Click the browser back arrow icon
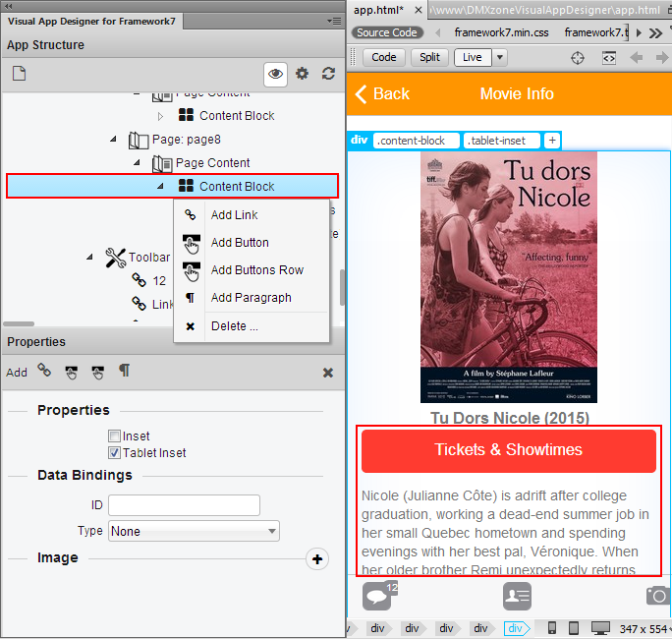 tap(636, 57)
